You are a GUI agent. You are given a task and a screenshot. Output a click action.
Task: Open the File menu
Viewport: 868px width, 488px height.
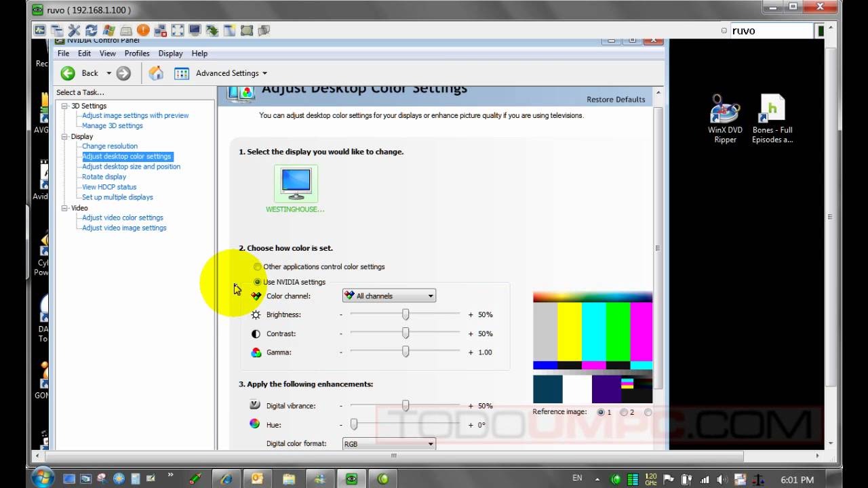pos(63,54)
